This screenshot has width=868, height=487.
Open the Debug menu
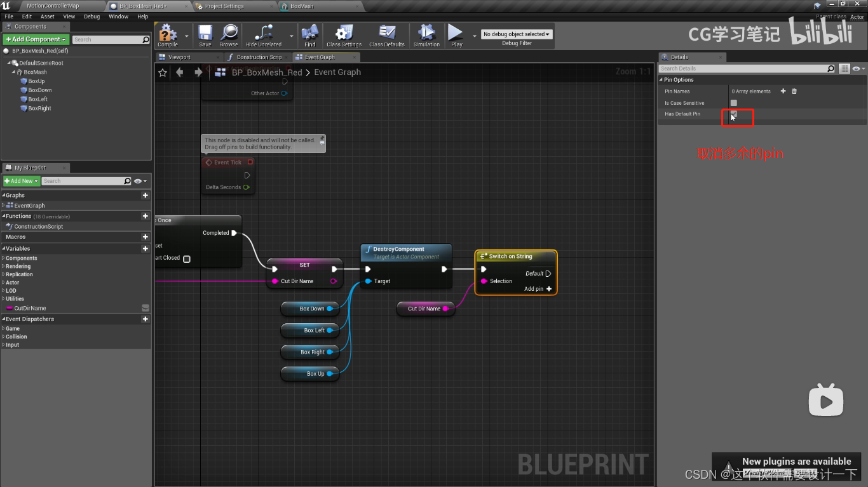point(92,17)
